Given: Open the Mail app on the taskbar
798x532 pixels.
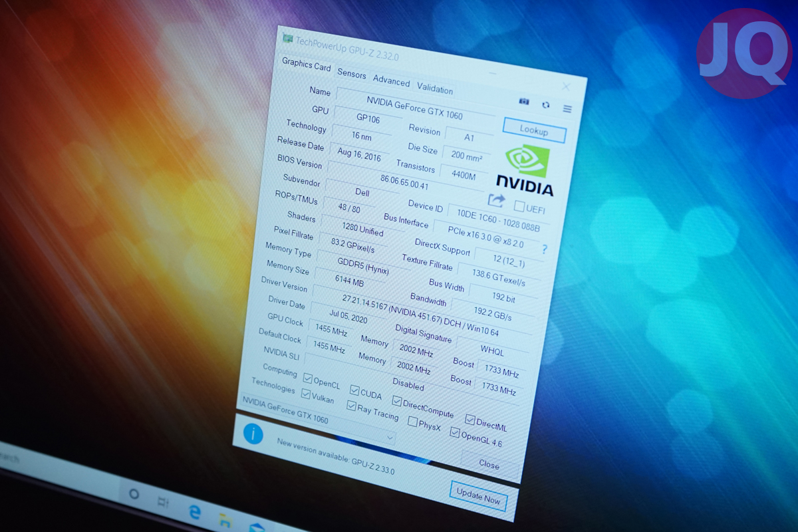Looking at the screenshot, I should click(257, 527).
